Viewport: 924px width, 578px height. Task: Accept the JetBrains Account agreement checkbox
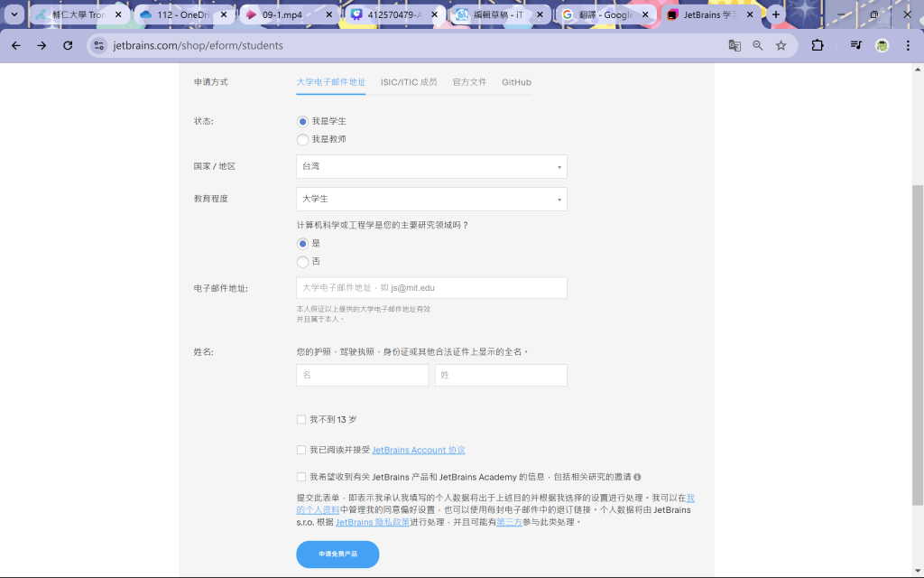click(301, 450)
